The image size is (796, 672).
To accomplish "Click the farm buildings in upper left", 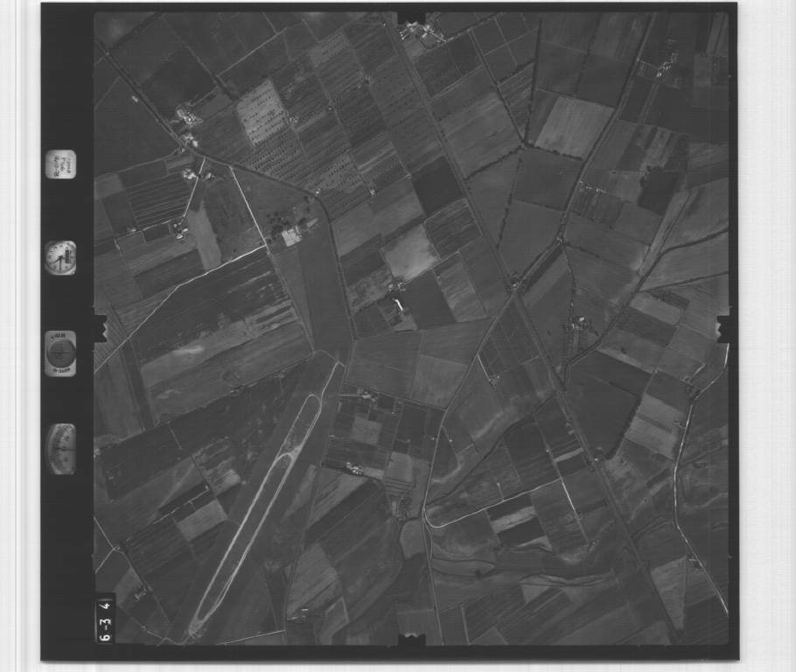I will [x=185, y=115].
